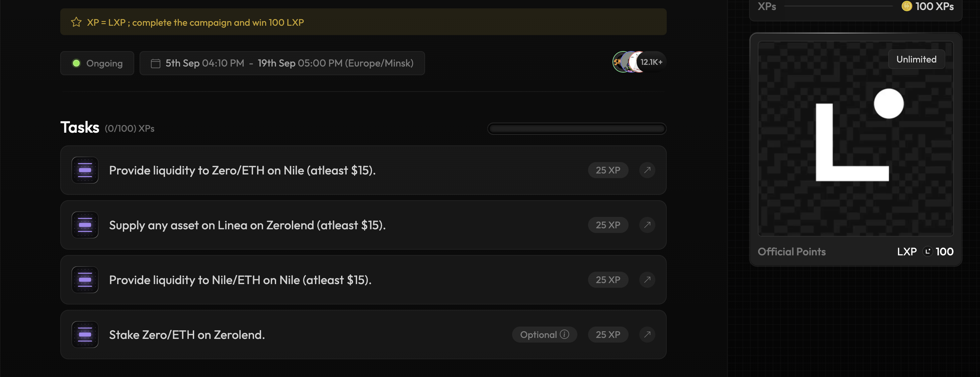Click the Unlimited badge on reward card
Viewport: 980px width, 377px height.
click(916, 59)
